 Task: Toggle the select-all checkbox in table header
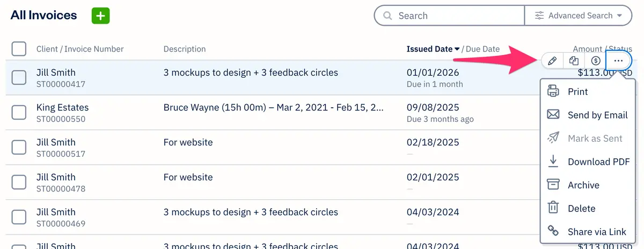pos(19,49)
